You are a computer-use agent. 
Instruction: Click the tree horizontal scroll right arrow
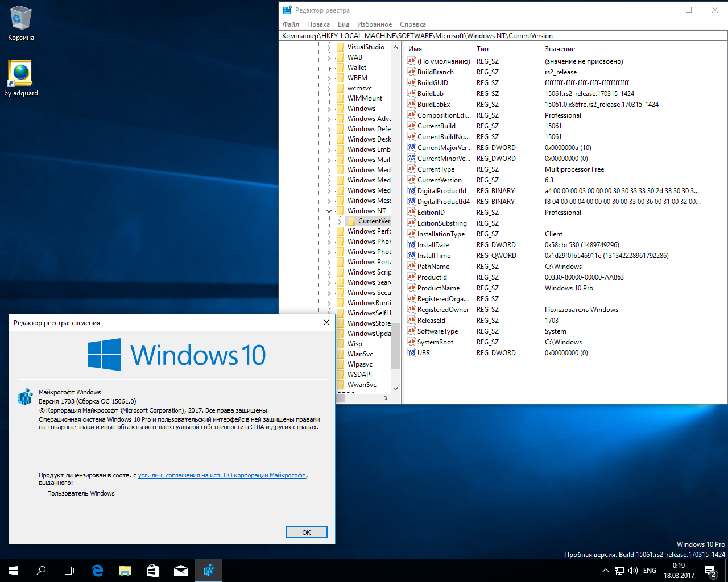coord(386,398)
